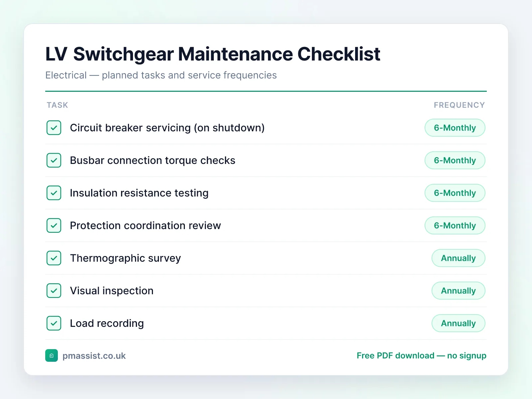Viewport: 532px width, 399px height.
Task: Select the Load recording text
Action: click(x=107, y=324)
